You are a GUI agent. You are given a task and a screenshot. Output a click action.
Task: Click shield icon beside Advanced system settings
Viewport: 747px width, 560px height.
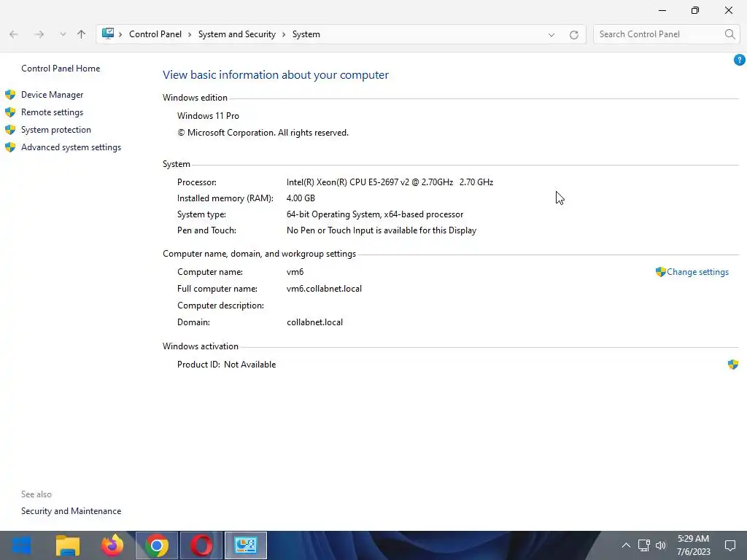[10, 147]
